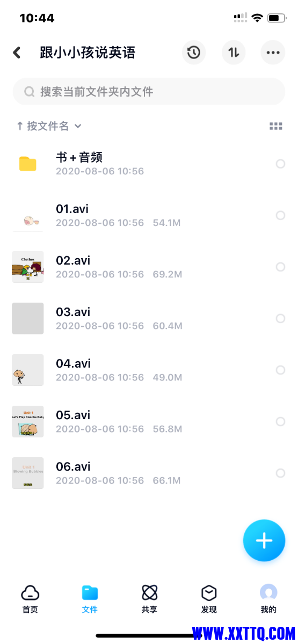Focus the 搜索当前文件夹内文件 search field

(149, 92)
